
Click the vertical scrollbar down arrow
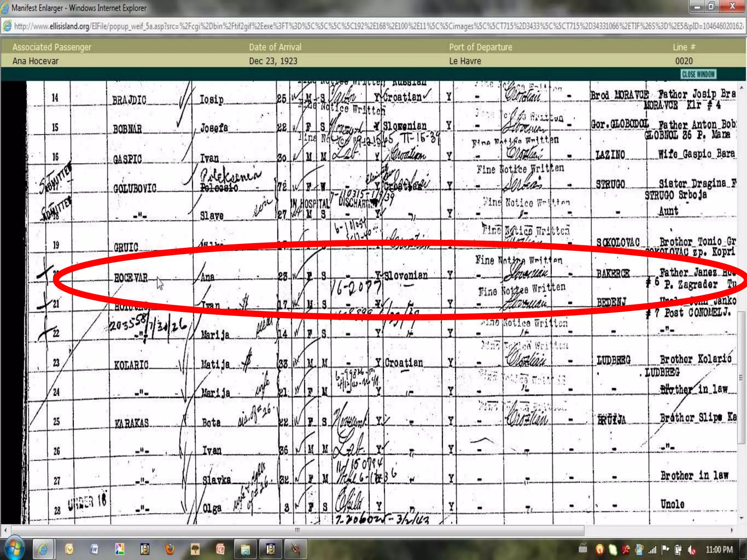tap(742, 518)
